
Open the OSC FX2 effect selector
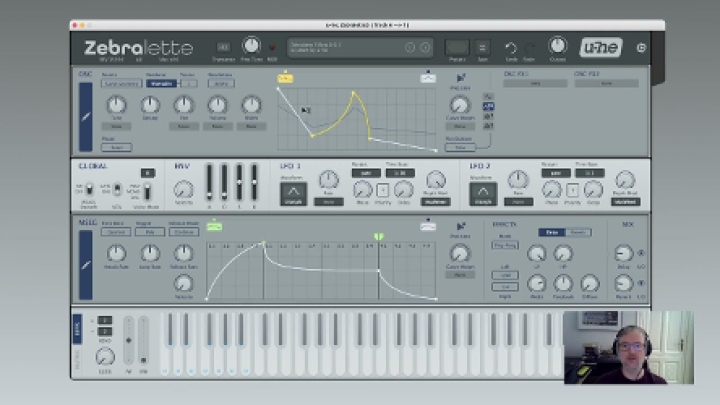[x=606, y=84]
